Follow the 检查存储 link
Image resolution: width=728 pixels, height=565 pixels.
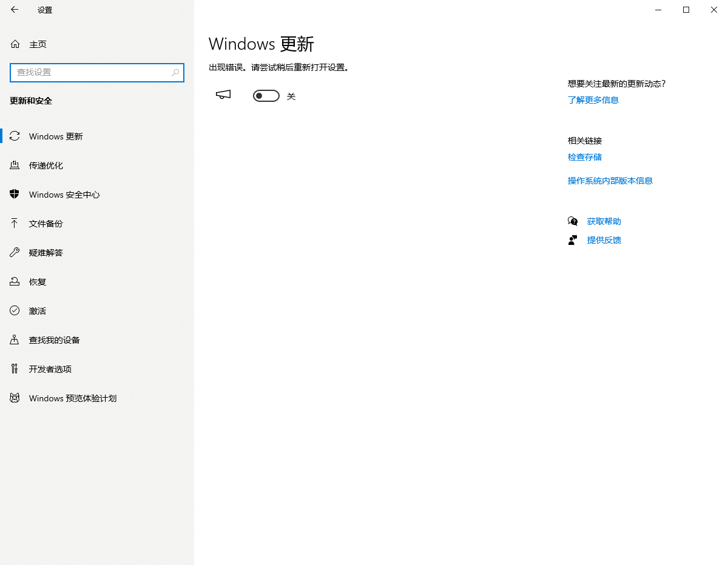pos(585,157)
